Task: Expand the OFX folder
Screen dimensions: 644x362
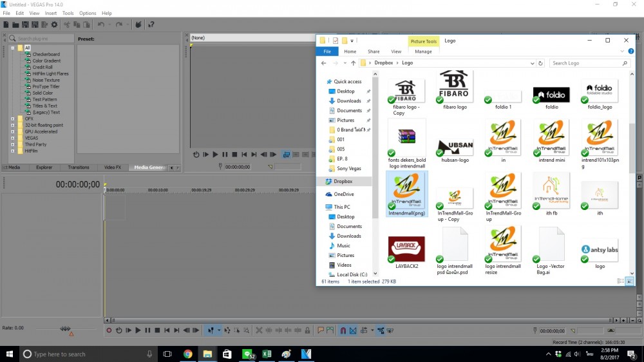Action: (x=13, y=119)
